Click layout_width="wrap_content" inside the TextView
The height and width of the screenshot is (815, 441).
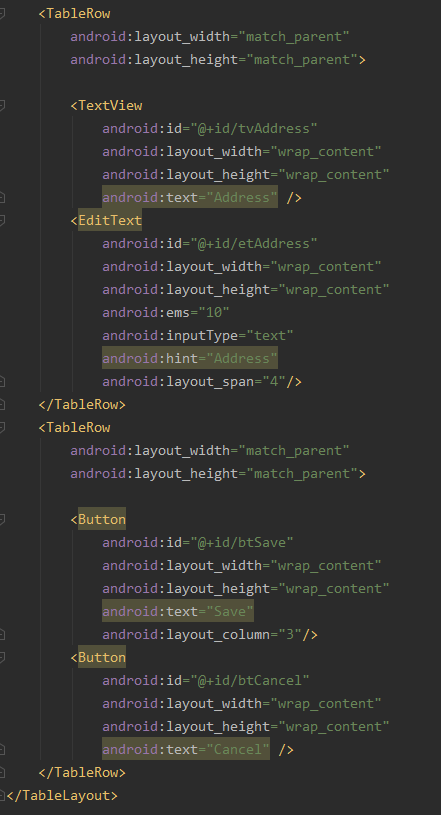pos(242,151)
